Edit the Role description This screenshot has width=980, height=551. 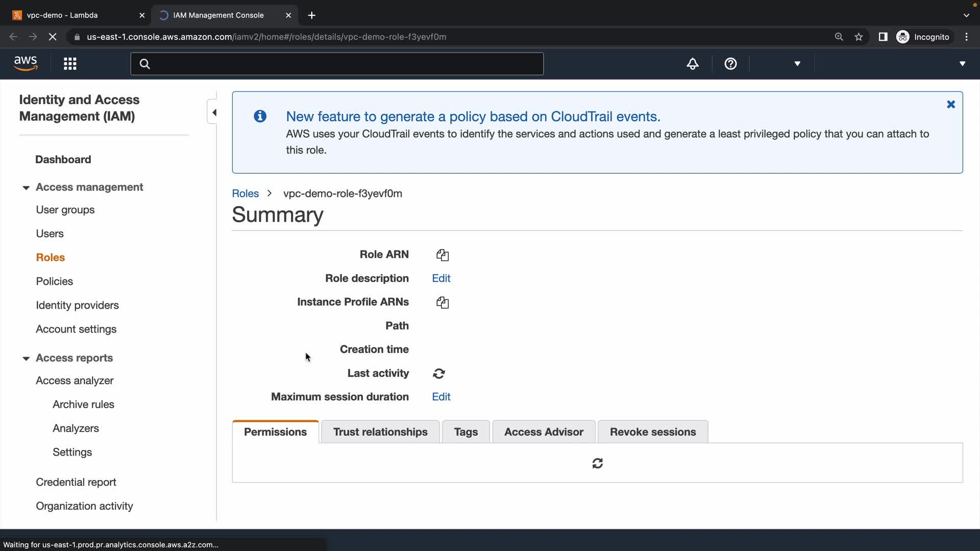(x=441, y=279)
